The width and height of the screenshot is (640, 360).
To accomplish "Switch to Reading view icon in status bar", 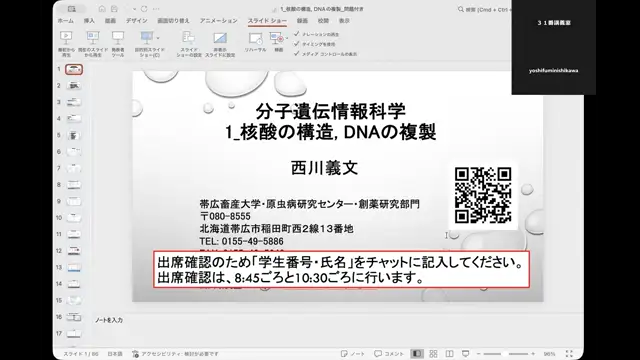I will (x=449, y=354).
